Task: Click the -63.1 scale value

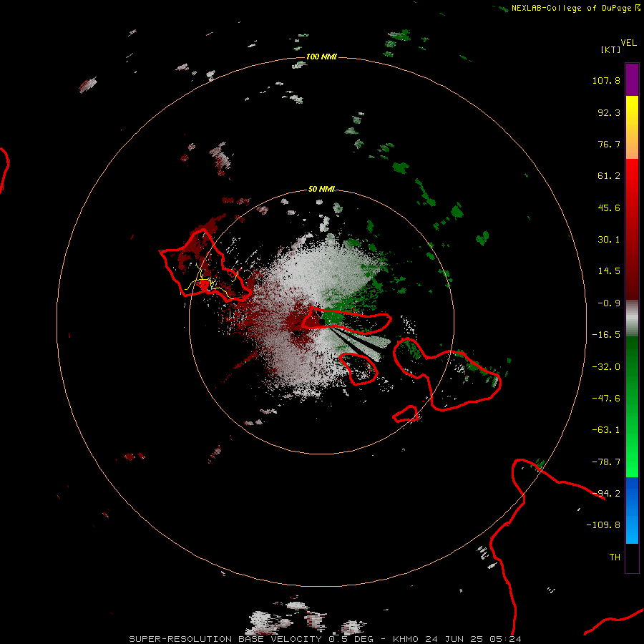Action: tap(606, 430)
